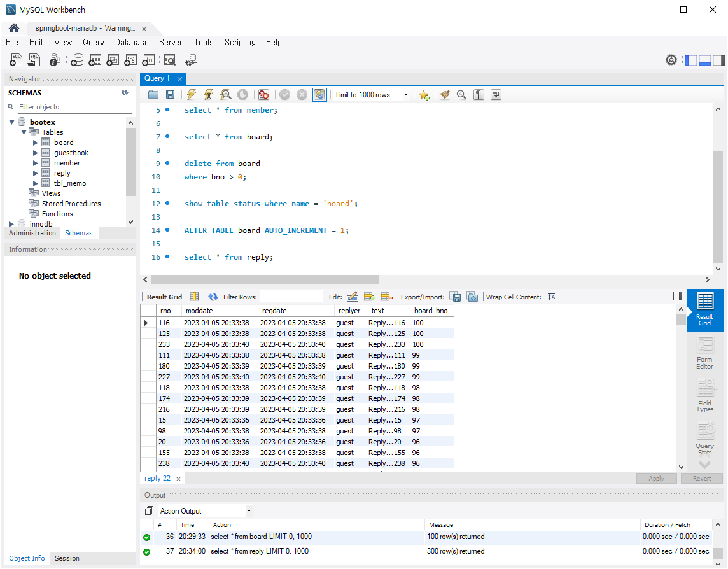Toggle the left sidebar panel visibility
This screenshot has width=728, height=569.
(x=691, y=60)
